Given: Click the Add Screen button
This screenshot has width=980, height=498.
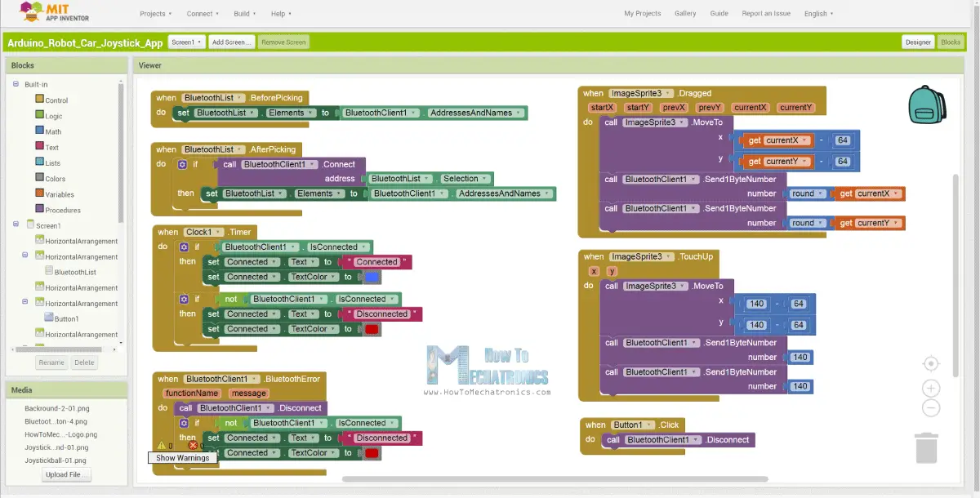Looking at the screenshot, I should (231, 42).
